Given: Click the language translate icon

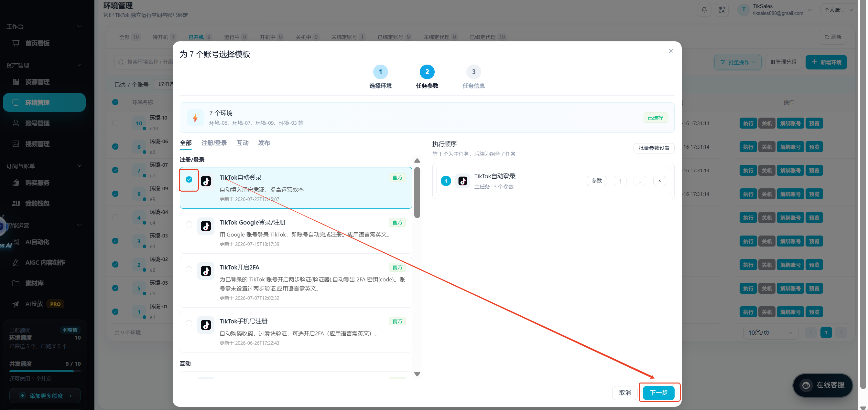Looking at the screenshot, I should (x=722, y=10).
